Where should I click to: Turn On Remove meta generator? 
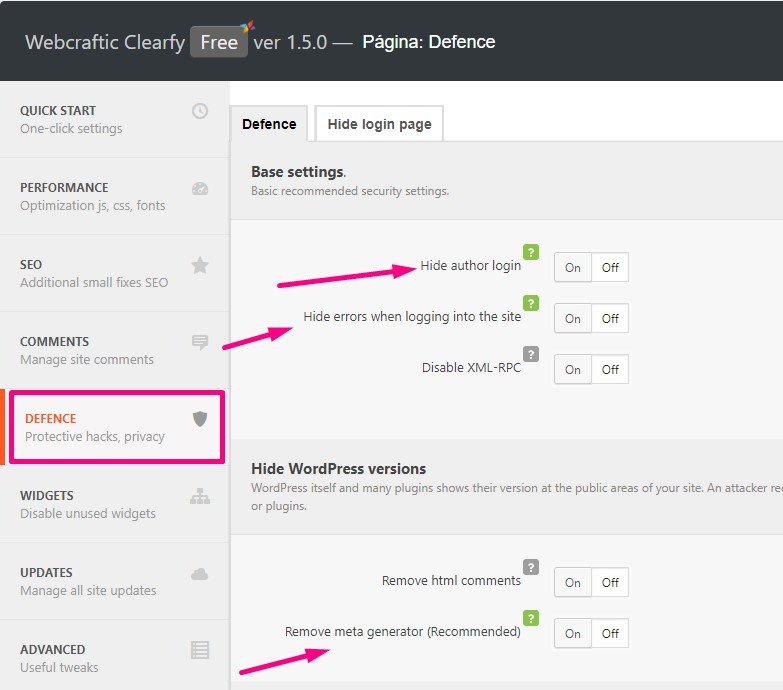tap(573, 634)
